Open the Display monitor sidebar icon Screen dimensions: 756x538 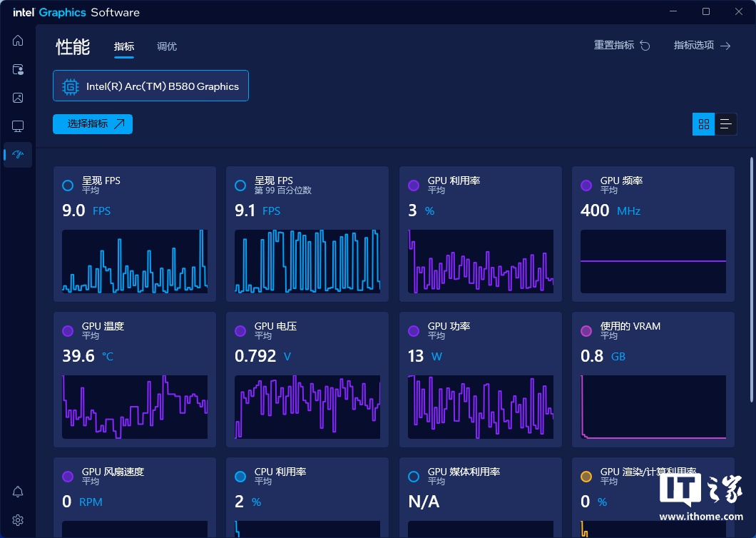tap(18, 126)
